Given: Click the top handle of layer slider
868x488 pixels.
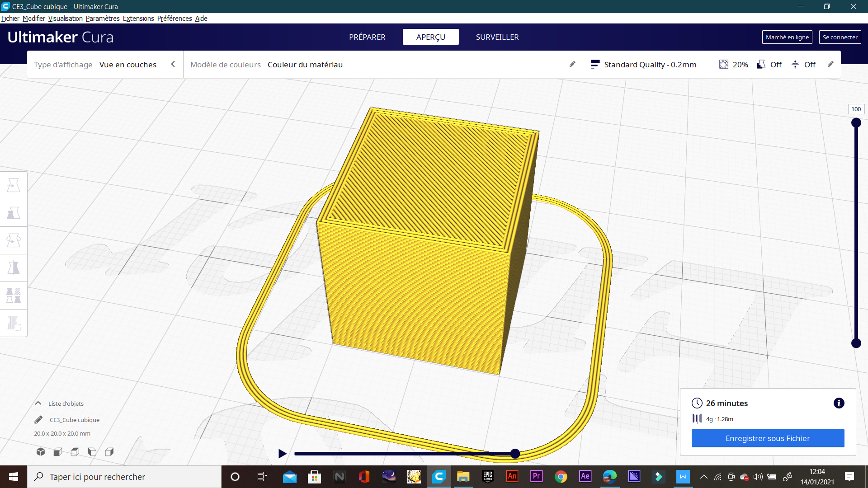Looking at the screenshot, I should (856, 123).
